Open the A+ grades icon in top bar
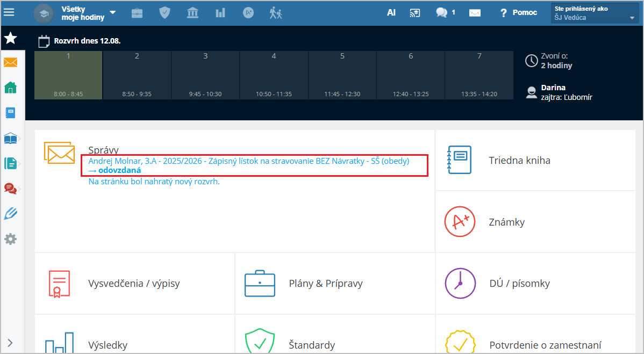The image size is (644, 354). click(x=248, y=13)
